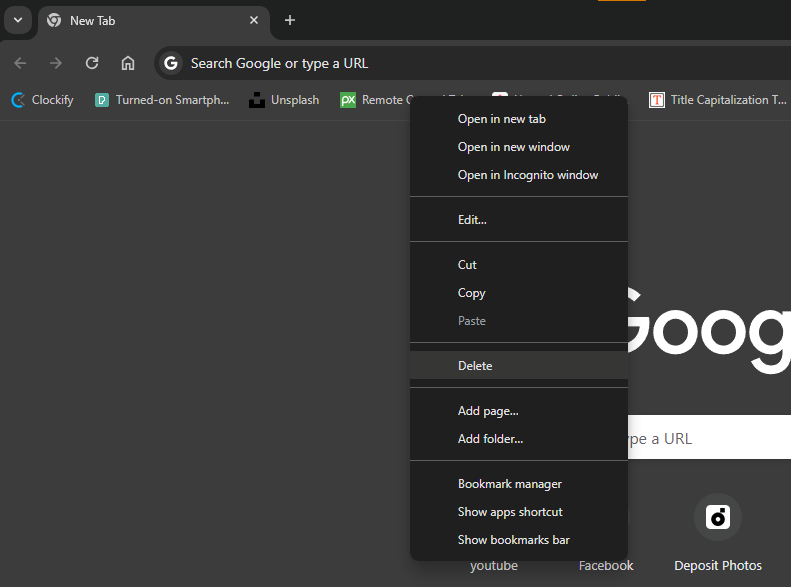
Task: Go back with the back arrow
Action: (20, 63)
